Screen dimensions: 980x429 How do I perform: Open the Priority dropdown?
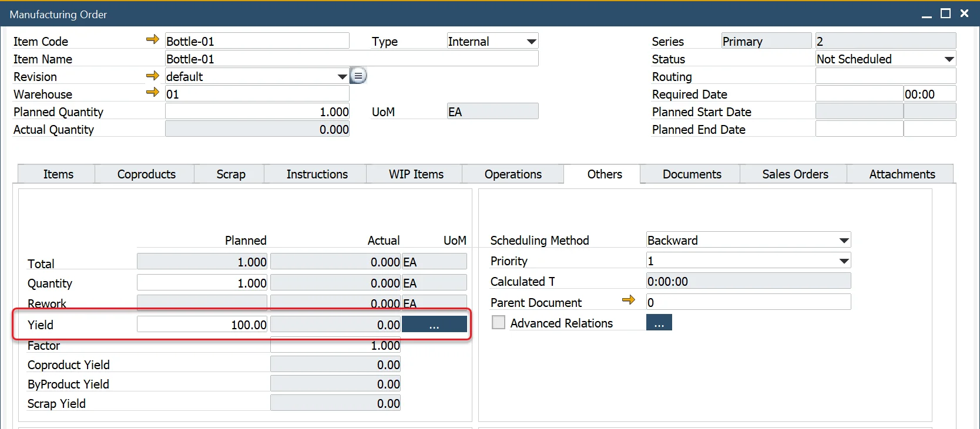pos(844,261)
